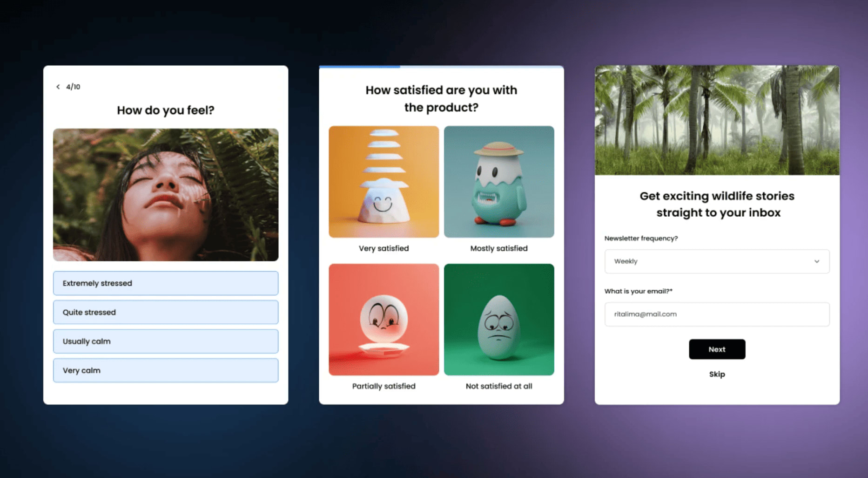Pick the Usually calm answer
868x478 pixels.
coord(165,341)
